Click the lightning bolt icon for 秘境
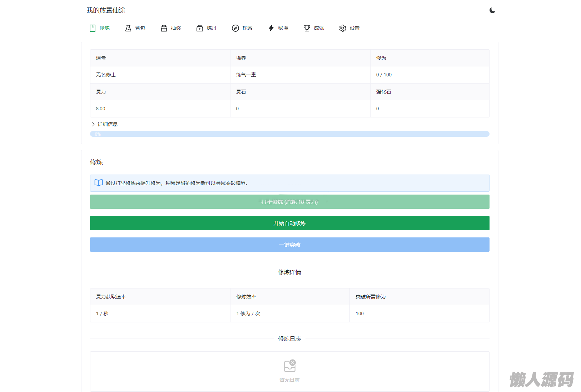581x392 pixels. click(x=271, y=28)
